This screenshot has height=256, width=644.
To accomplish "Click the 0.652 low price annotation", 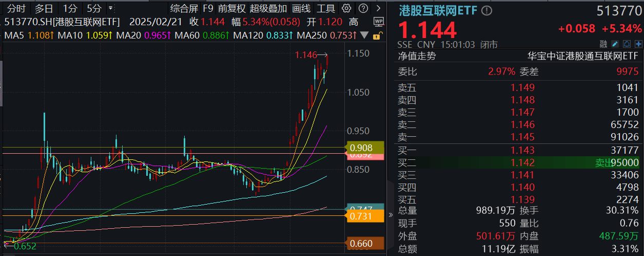I will (x=24, y=246).
